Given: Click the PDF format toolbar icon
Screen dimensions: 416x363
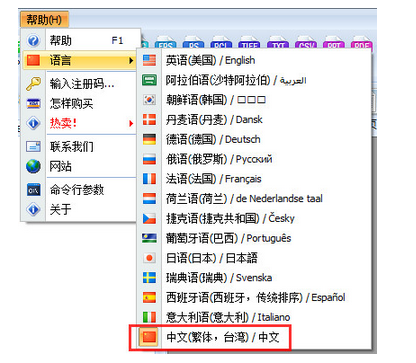Looking at the screenshot, I should pos(362,43).
